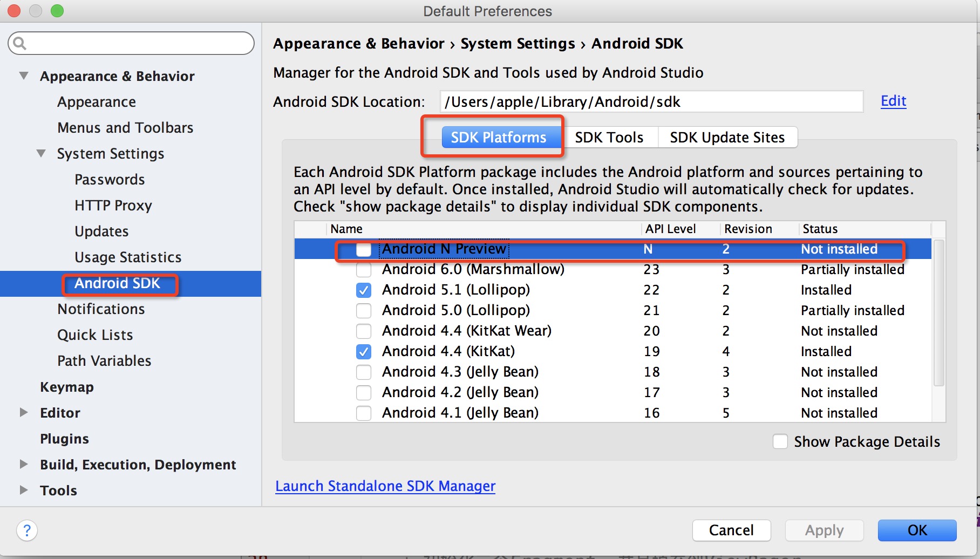This screenshot has width=980, height=559.
Task: Open the HTTP Proxy settings page
Action: [x=113, y=206]
